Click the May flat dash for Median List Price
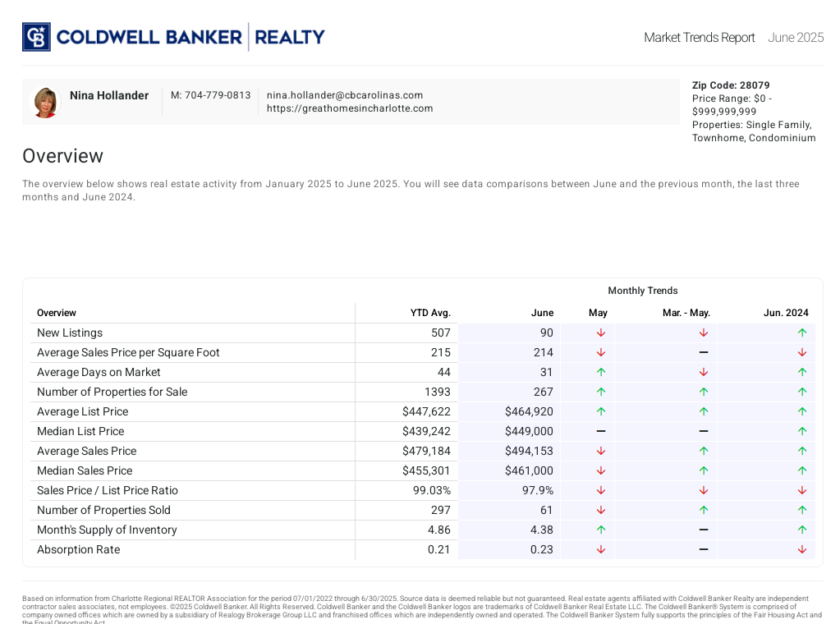The image size is (840, 624). pyautogui.click(x=600, y=431)
